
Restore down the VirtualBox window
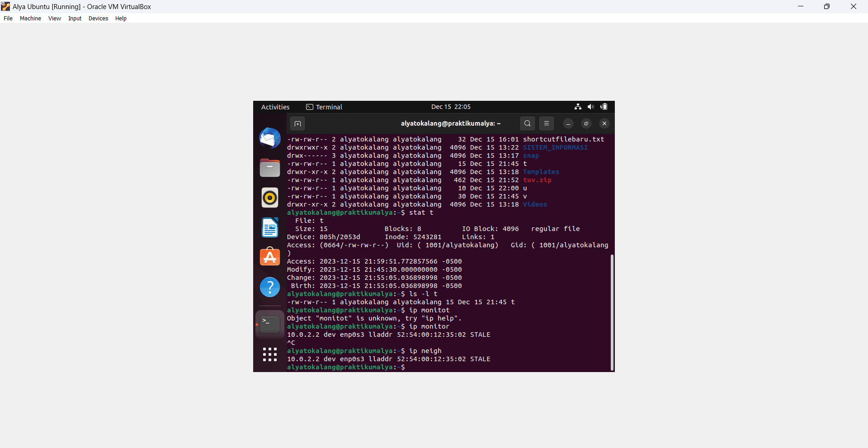tap(827, 6)
